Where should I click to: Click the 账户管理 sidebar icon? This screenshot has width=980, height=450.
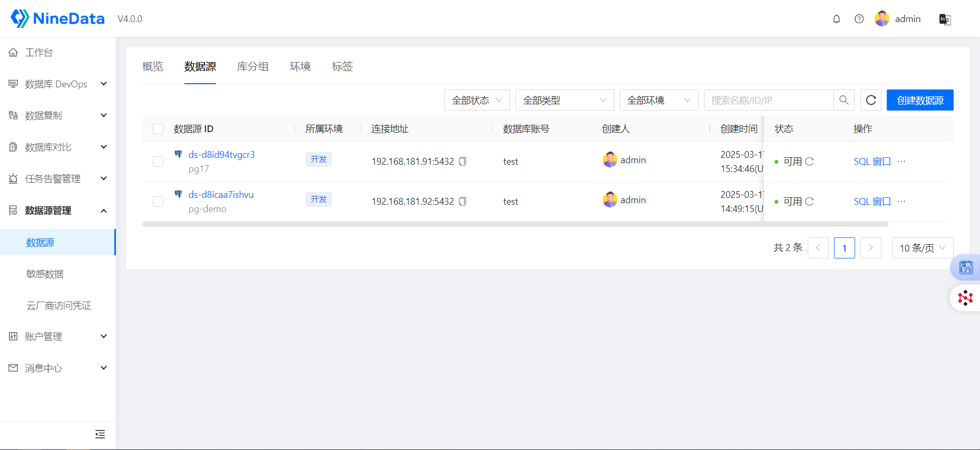[13, 336]
